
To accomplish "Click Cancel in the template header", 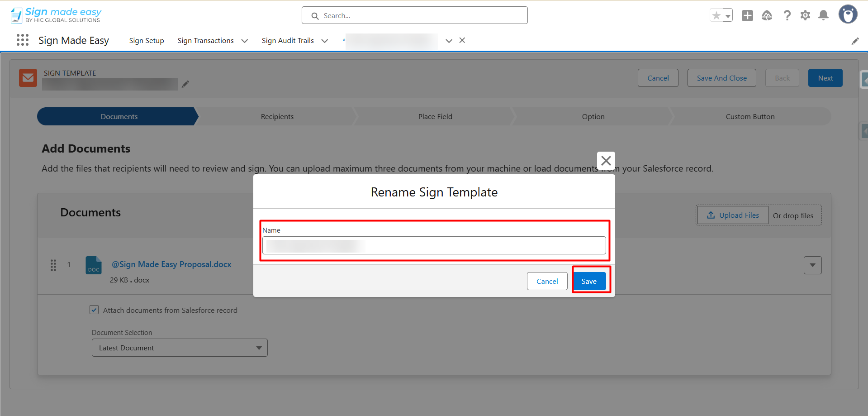I will pos(658,78).
